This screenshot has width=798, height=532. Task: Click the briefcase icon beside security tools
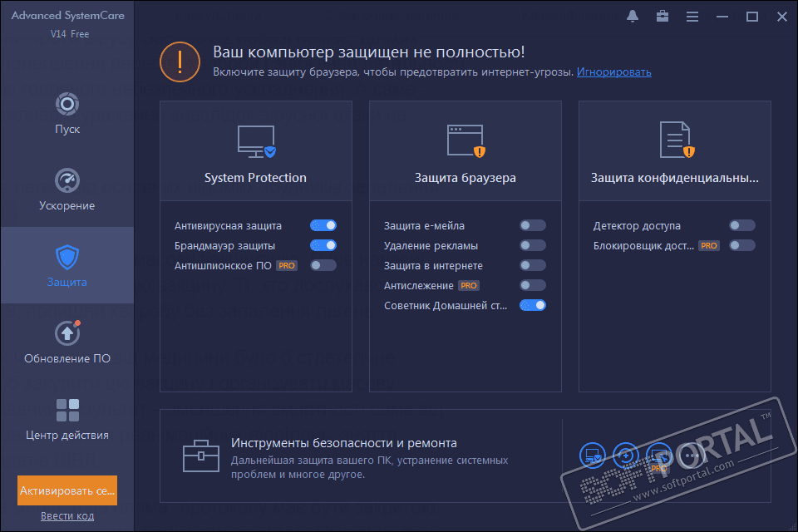[201, 456]
